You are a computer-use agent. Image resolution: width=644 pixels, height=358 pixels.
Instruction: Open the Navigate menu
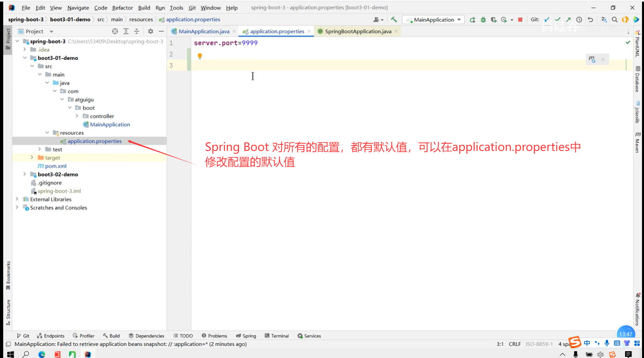[78, 8]
